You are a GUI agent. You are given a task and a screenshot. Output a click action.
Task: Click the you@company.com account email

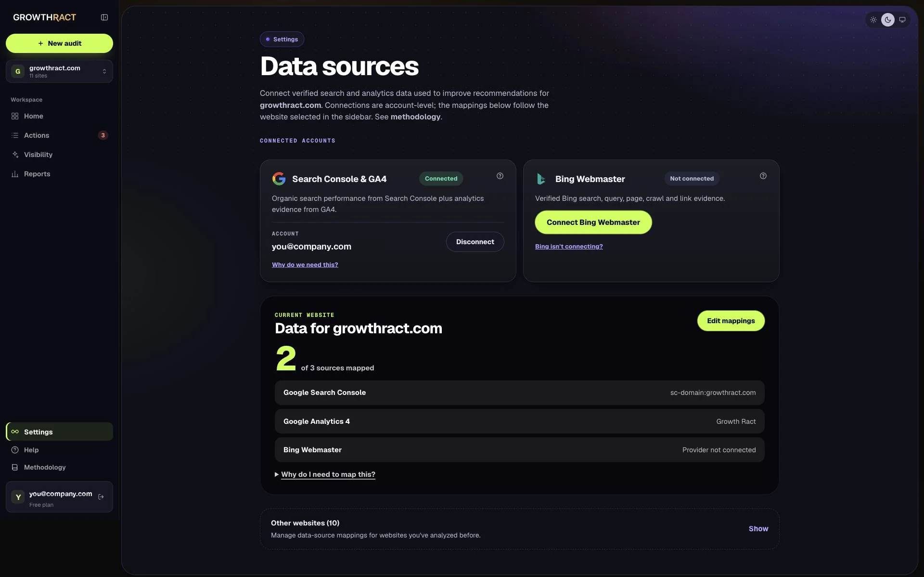pyautogui.click(x=311, y=247)
